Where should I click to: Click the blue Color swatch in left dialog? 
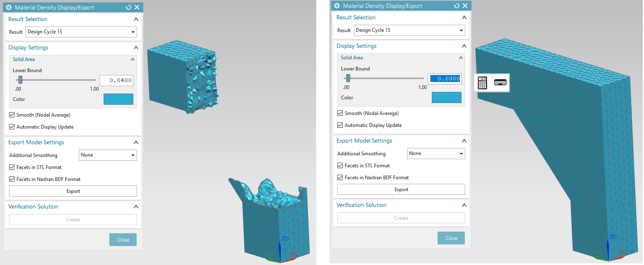(x=118, y=99)
